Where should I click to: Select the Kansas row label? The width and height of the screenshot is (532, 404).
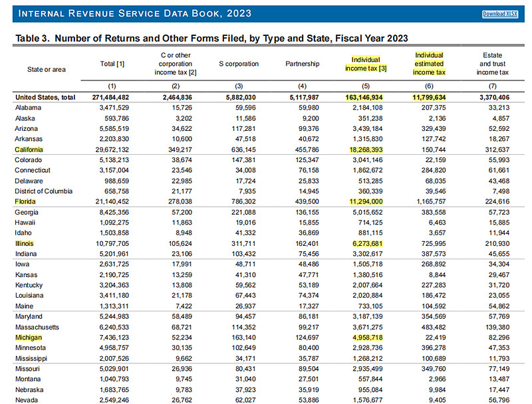click(26, 275)
